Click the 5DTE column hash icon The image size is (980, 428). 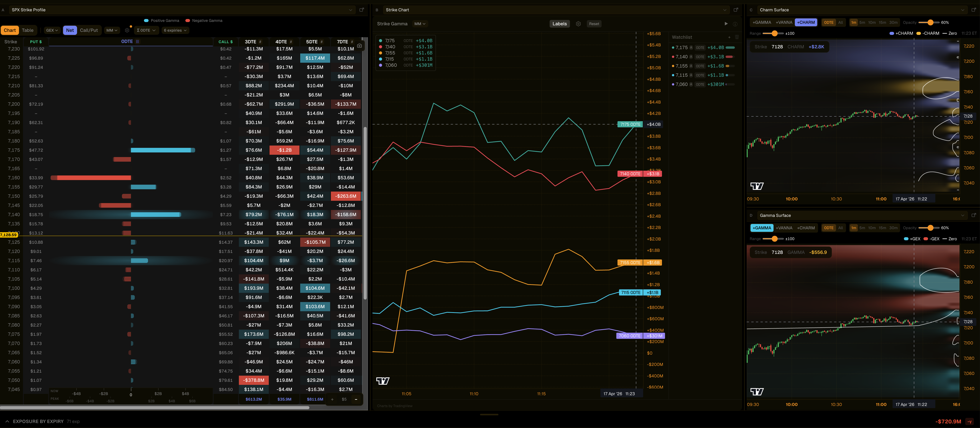(x=321, y=42)
